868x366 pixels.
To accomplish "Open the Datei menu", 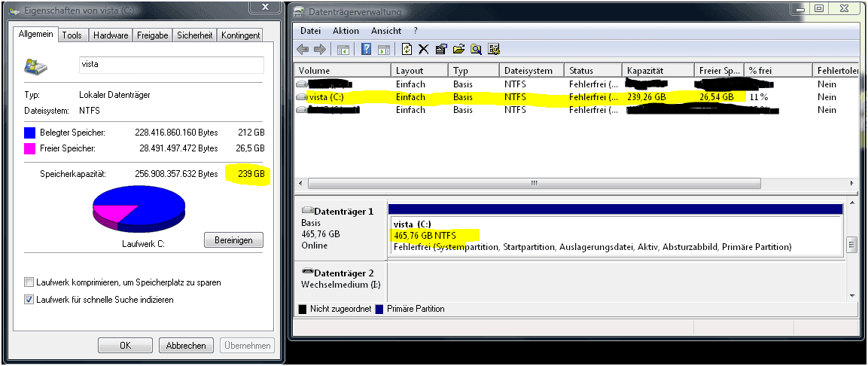I will point(311,31).
